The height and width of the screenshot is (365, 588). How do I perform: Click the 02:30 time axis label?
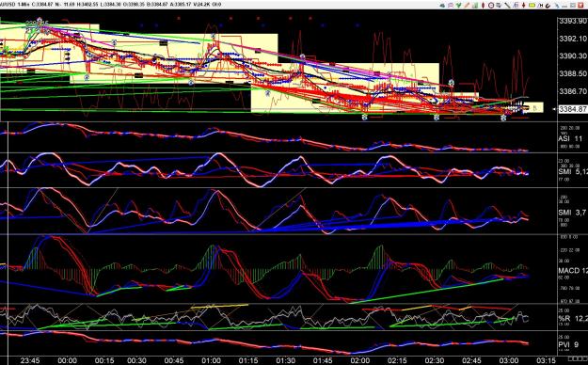(435, 360)
